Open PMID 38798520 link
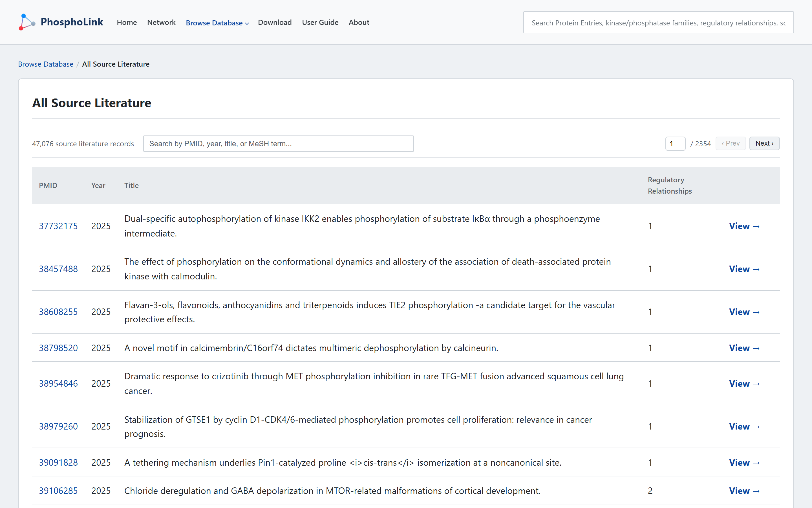Viewport: 812px width, 508px height. [58, 348]
